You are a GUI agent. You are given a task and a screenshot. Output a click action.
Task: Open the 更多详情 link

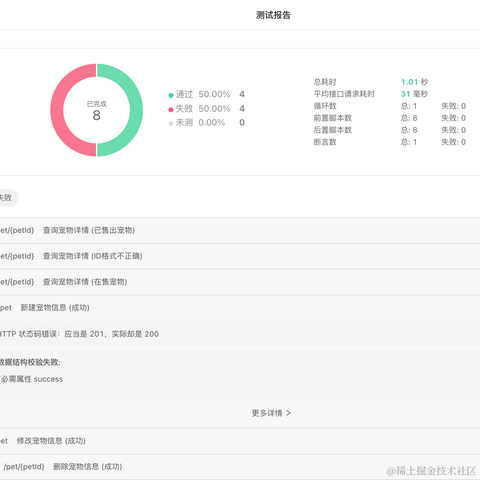click(x=271, y=413)
